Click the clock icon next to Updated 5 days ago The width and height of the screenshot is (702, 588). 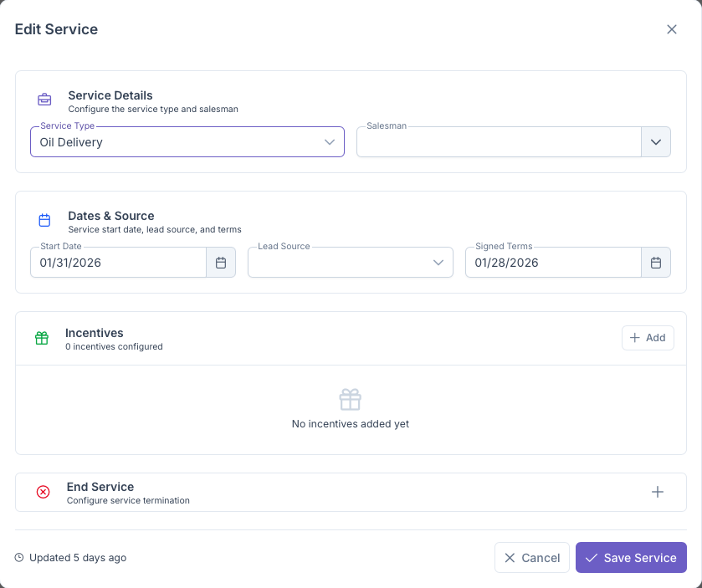coord(20,558)
